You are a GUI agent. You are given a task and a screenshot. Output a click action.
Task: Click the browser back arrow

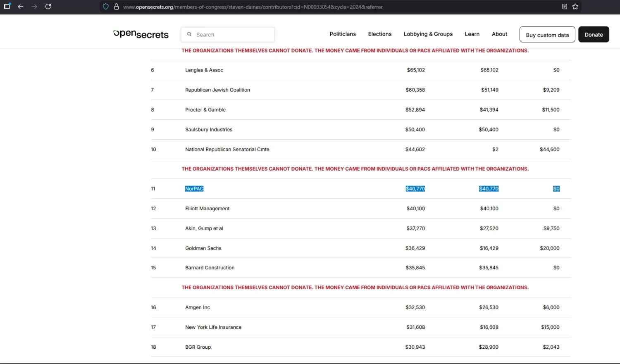click(21, 7)
